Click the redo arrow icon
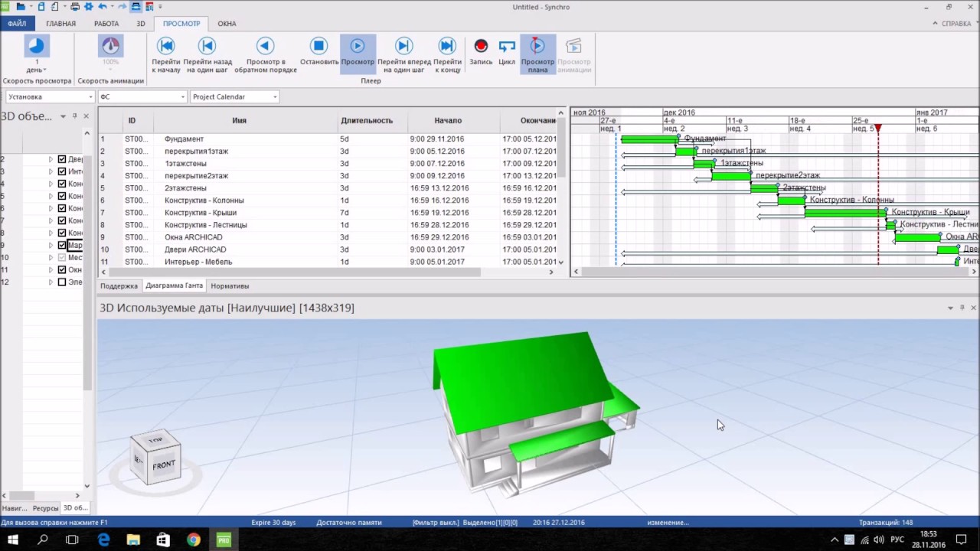This screenshot has height=551, width=980. point(122,7)
